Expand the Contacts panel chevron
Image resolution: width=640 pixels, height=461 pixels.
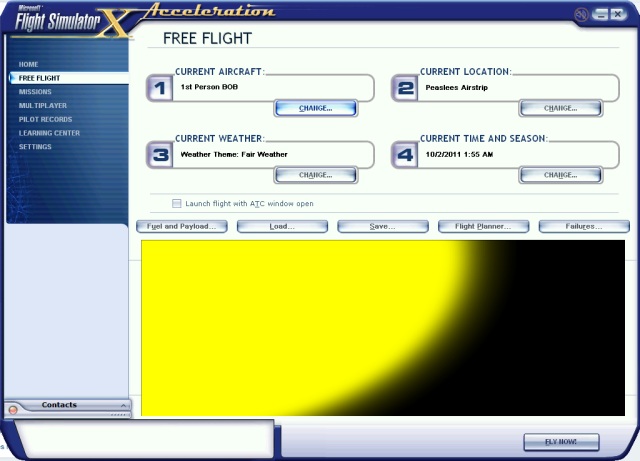tap(123, 405)
